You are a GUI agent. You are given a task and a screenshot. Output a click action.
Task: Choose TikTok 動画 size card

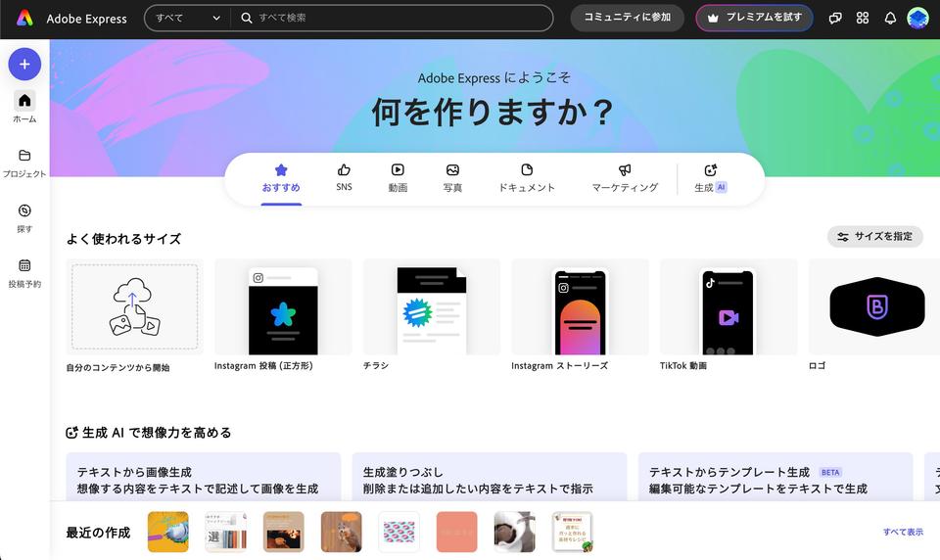[728, 314]
